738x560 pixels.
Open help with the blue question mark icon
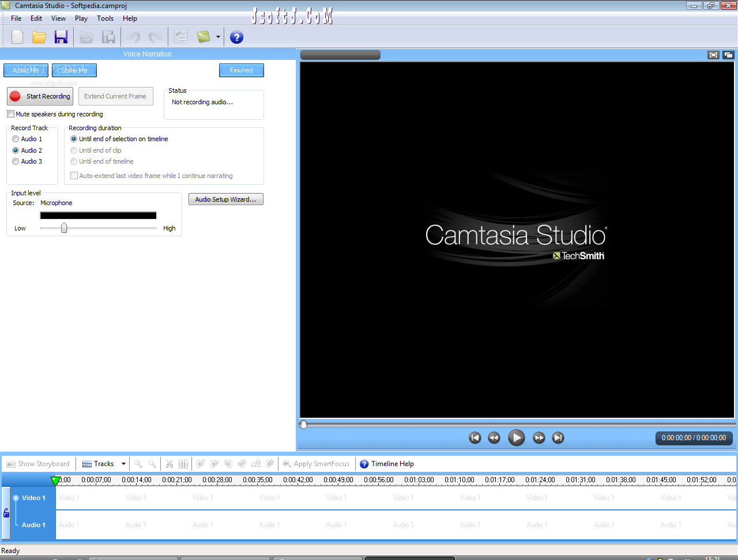pos(236,37)
